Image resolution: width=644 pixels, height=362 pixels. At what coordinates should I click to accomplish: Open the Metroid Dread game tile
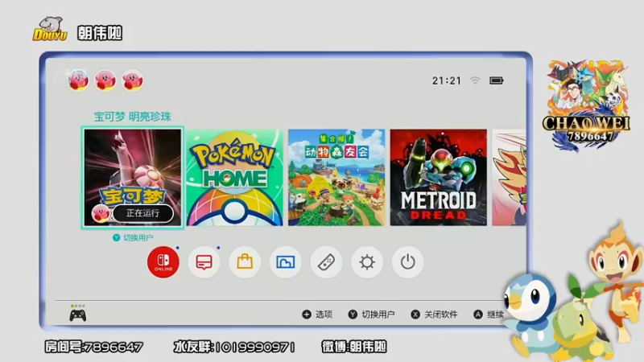[438, 178]
